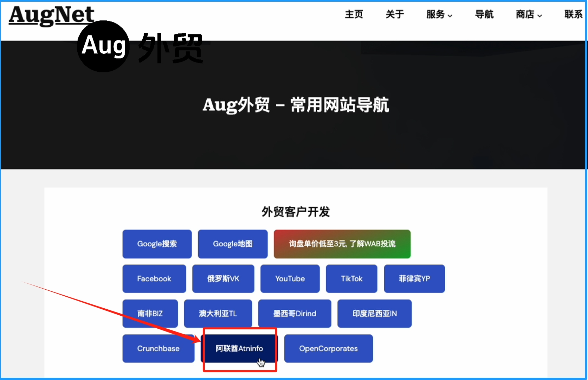Screen dimensions: 588x380
Task: Open the 墨西哥Dirind button
Action: tap(295, 314)
